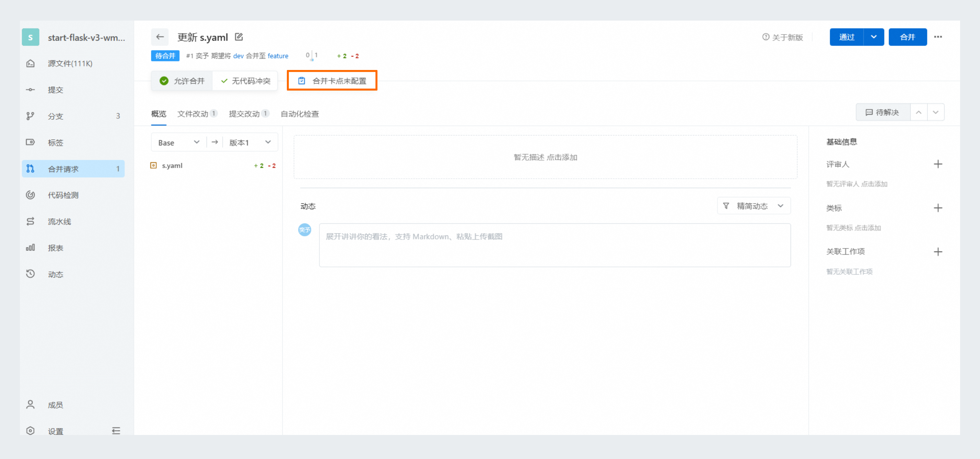Click 合并卡点未配置 status

tap(332, 81)
